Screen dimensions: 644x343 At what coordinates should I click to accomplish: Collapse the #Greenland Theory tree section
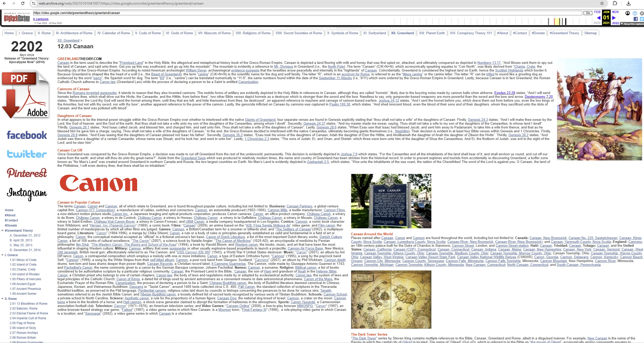pyautogui.click(x=3, y=230)
